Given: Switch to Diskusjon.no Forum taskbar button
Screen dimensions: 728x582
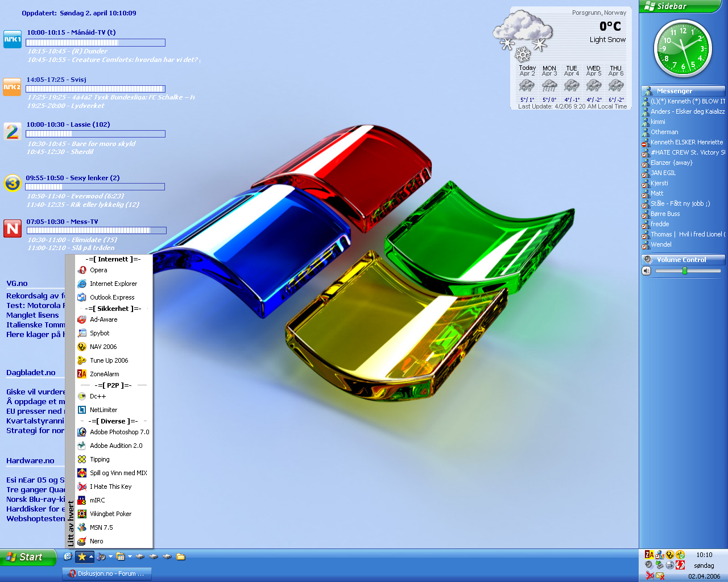Looking at the screenshot, I should click(x=107, y=573).
